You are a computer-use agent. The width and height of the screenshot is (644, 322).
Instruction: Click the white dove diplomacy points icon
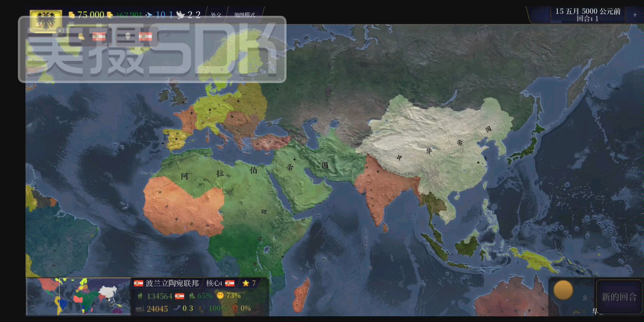(181, 15)
